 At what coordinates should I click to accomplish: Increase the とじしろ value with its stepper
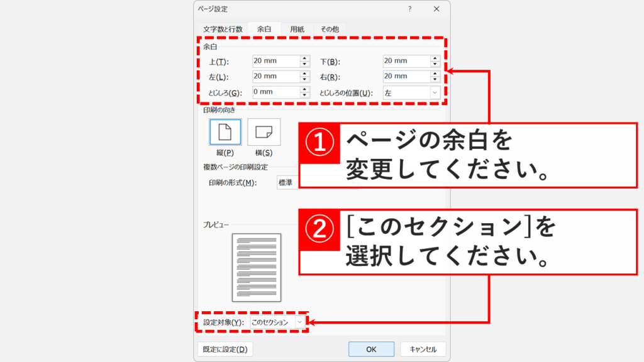[x=305, y=90]
